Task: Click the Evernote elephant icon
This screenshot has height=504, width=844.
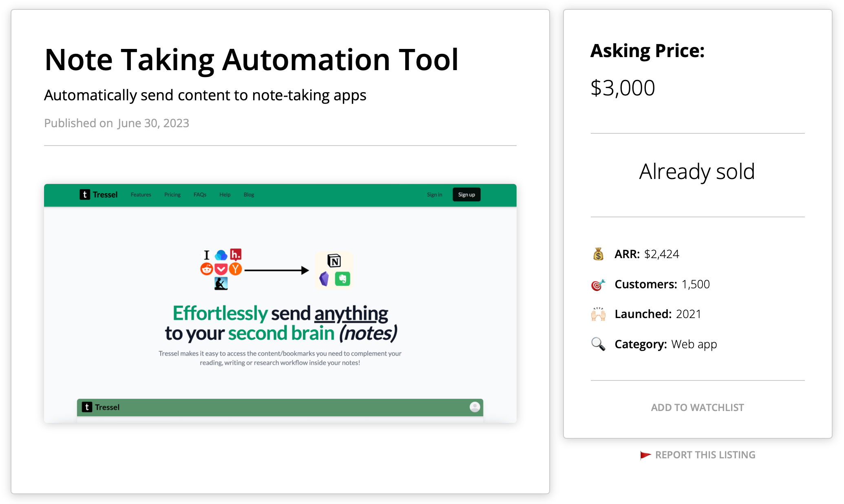Action: pos(342,279)
